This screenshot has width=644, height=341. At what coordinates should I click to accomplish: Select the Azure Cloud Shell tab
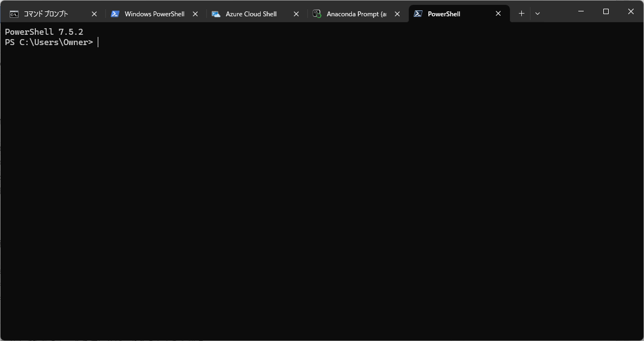pos(251,14)
